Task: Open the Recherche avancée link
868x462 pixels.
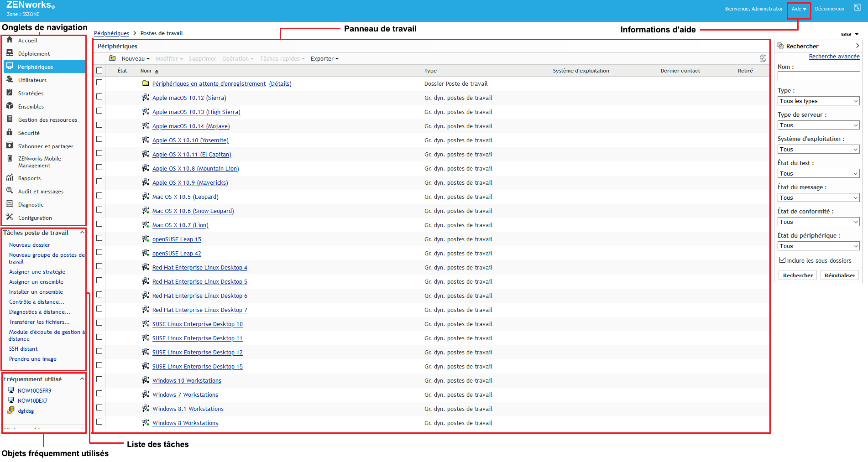Action: 834,57
